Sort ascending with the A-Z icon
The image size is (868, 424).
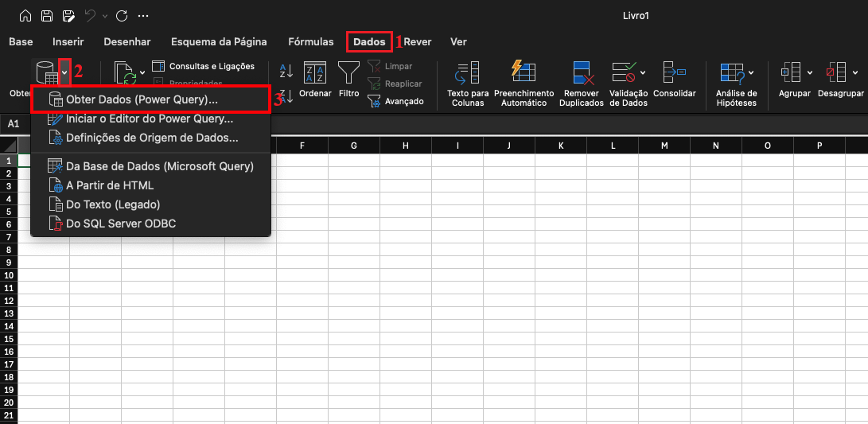(286, 72)
